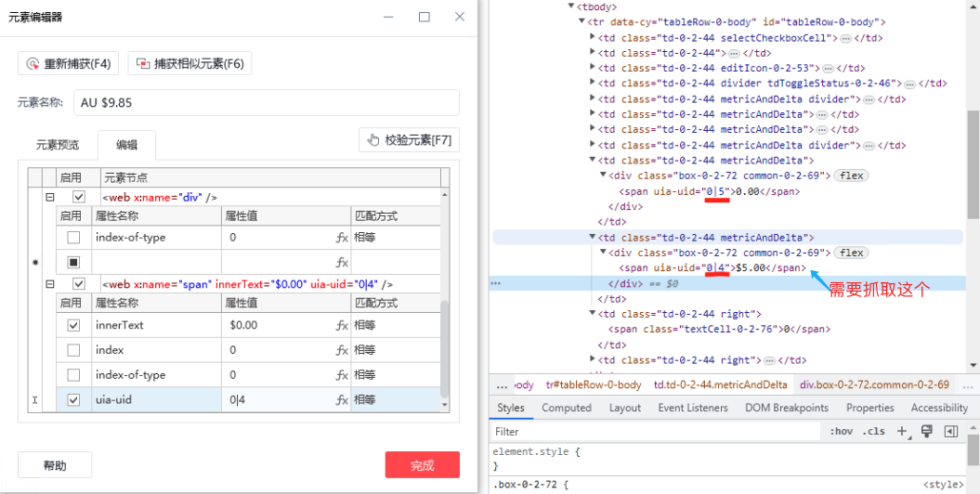Click the fx icon in the blank attribute row

tap(342, 262)
